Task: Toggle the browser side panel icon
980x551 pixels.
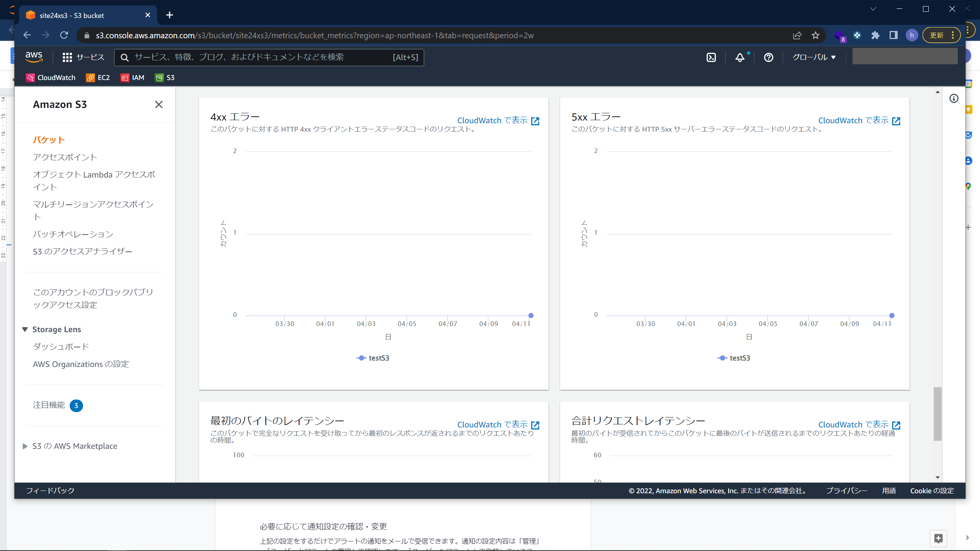Action: tap(893, 35)
